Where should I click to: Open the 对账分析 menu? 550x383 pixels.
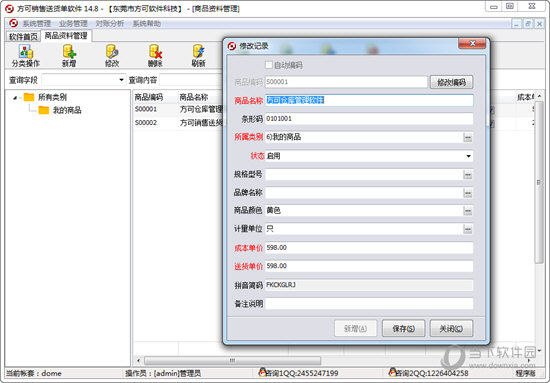pos(110,23)
